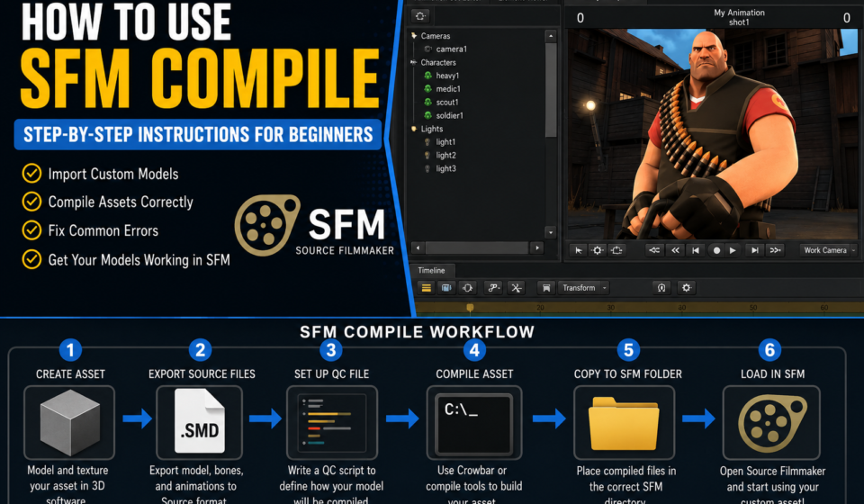
Task: Click the animation set options icon above the tree
Action: (x=420, y=16)
